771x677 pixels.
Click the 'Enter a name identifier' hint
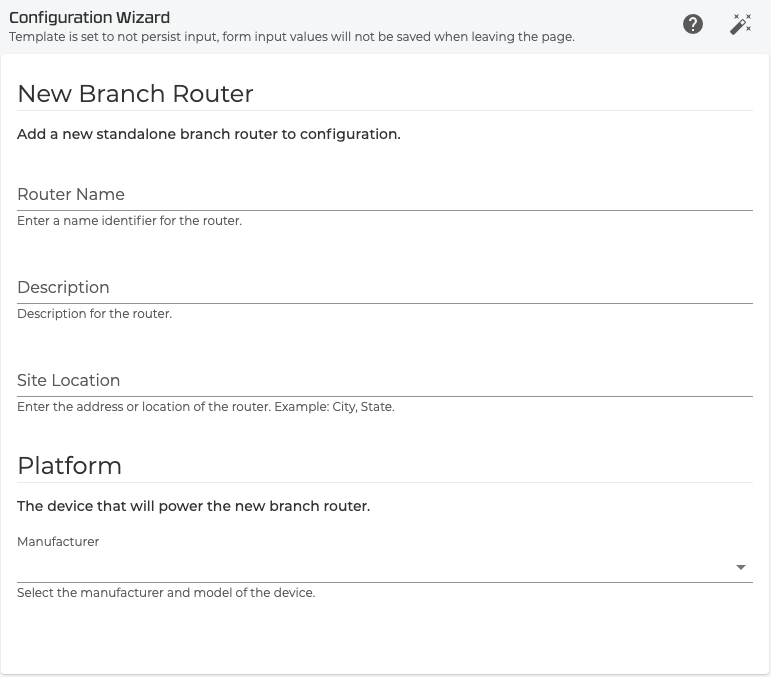[129, 220]
